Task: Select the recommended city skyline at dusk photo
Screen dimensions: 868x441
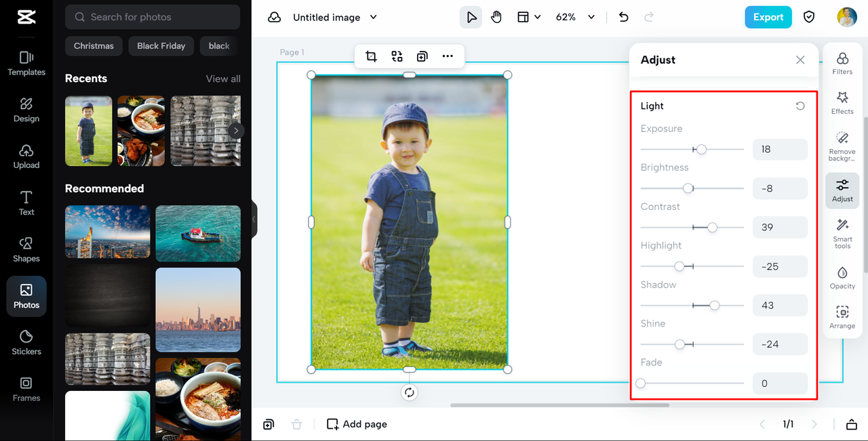Action: [198, 310]
